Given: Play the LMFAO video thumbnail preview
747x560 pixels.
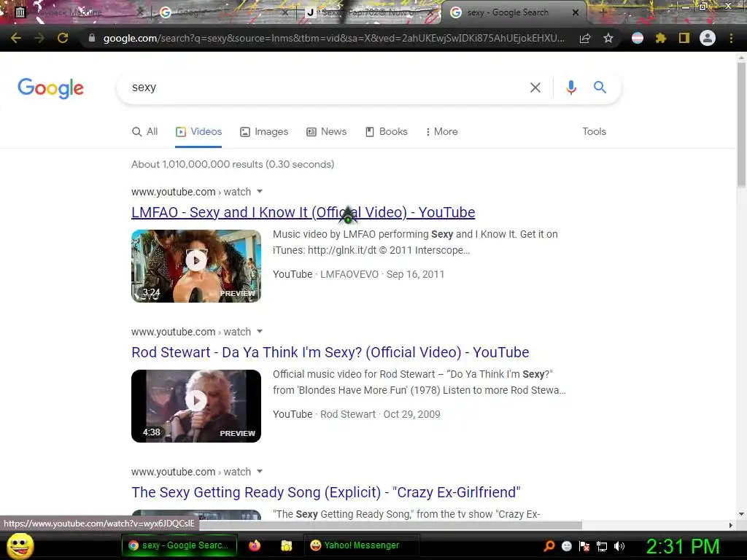Looking at the screenshot, I should (x=196, y=266).
